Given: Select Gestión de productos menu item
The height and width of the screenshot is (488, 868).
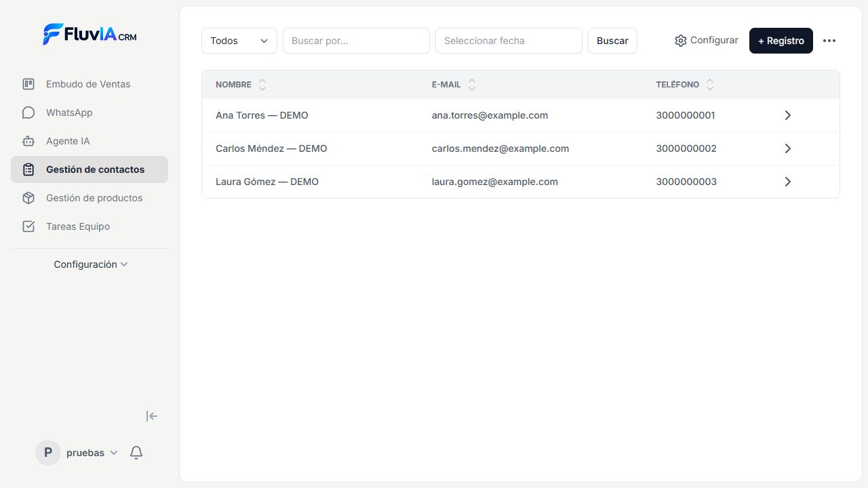Looking at the screenshot, I should click(x=90, y=198).
